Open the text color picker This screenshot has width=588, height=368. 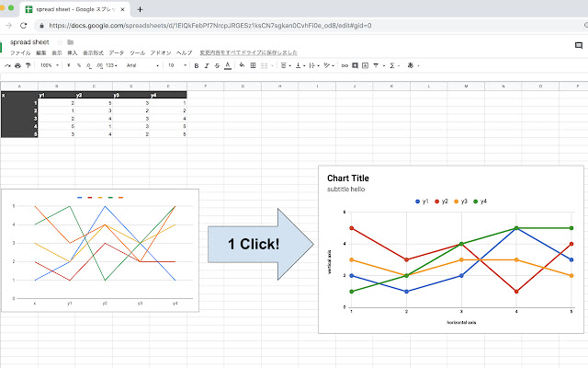(228, 65)
